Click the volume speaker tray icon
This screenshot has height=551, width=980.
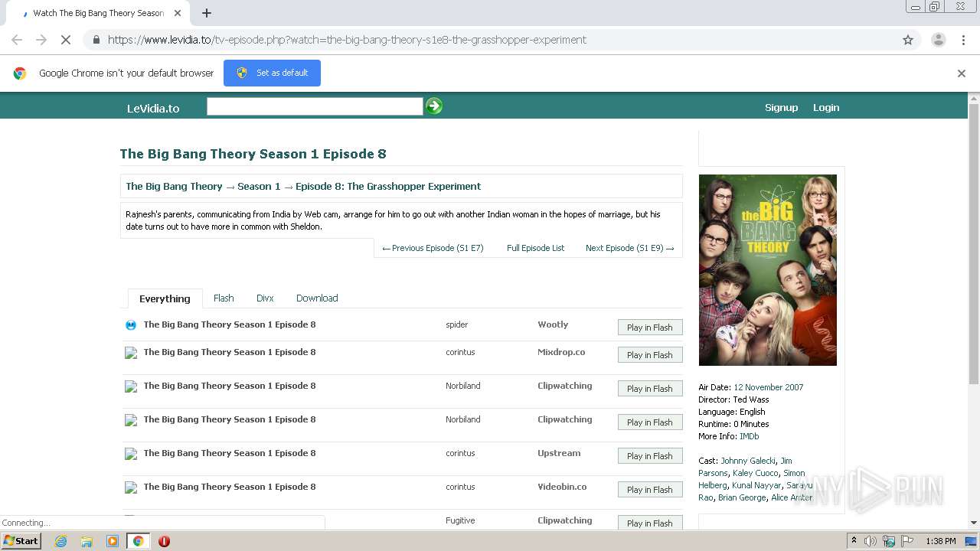(x=871, y=541)
